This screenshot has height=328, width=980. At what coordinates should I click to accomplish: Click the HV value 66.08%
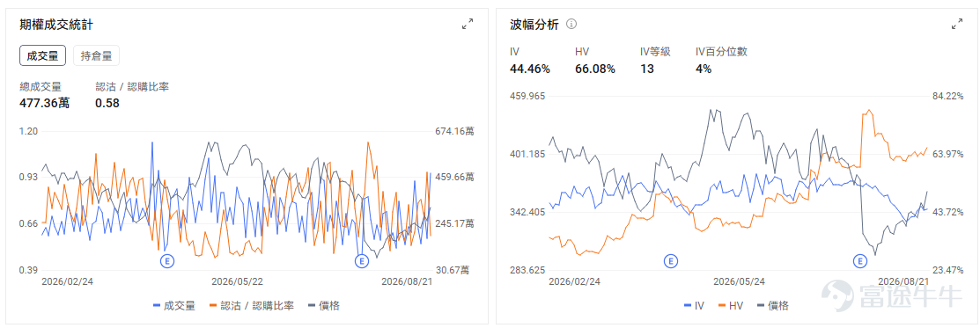[x=595, y=69]
